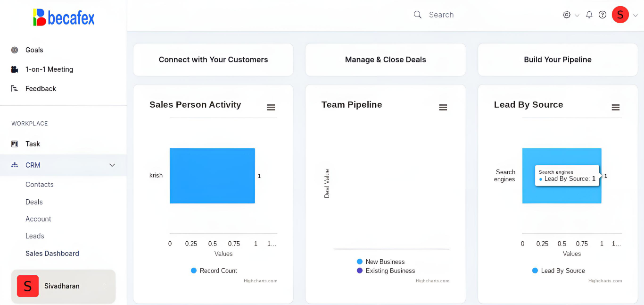Open the settings gear icon

coord(567,15)
